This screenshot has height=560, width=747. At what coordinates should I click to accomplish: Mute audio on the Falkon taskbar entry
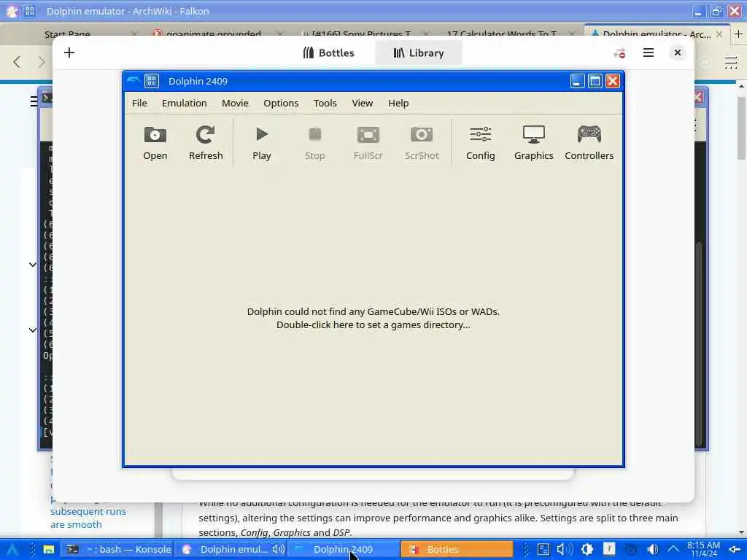(278, 549)
